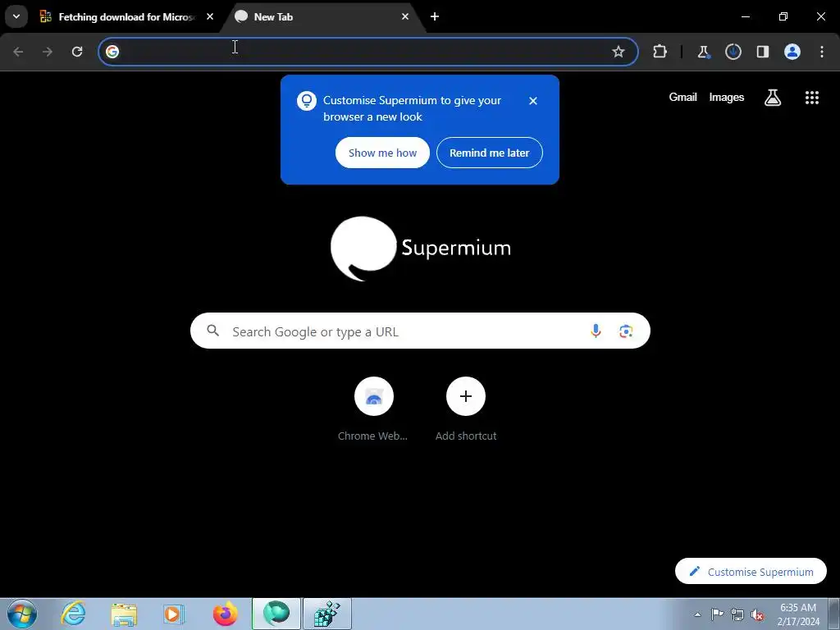This screenshot has height=630, width=840.
Task: Open the Images link
Action: point(727,97)
